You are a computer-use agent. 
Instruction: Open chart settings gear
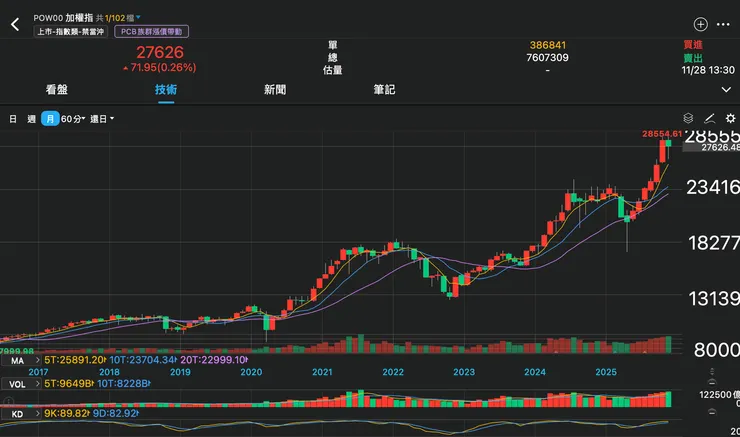click(730, 118)
